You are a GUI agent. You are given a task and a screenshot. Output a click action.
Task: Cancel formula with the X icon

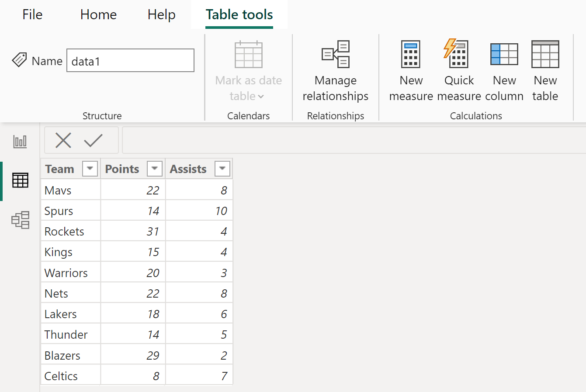pyautogui.click(x=63, y=141)
